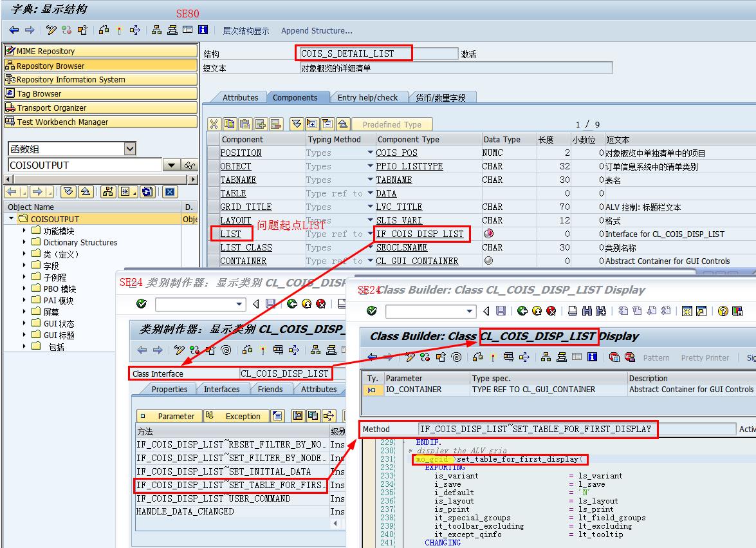Screen dimensions: 756x548
Task: Open Transport Organizer
Action: [101, 108]
